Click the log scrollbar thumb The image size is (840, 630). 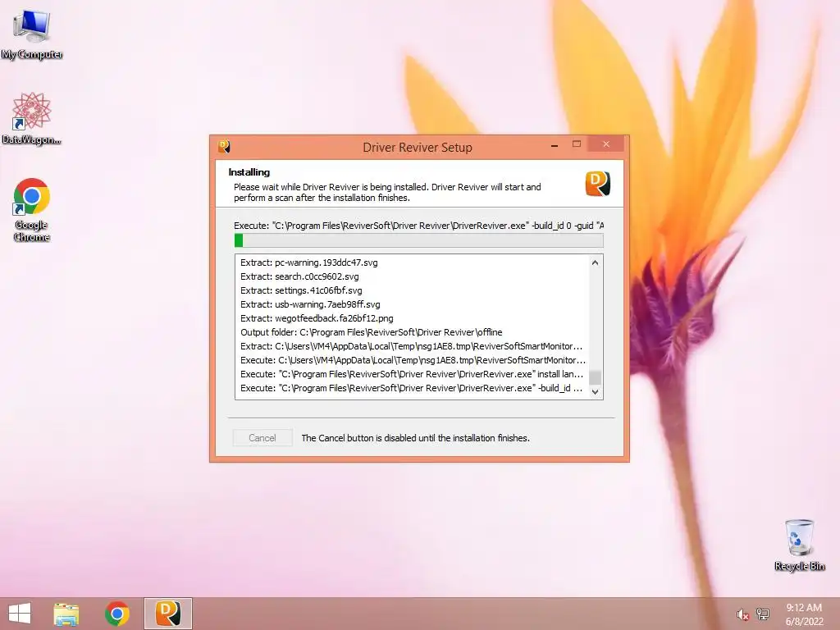click(595, 377)
